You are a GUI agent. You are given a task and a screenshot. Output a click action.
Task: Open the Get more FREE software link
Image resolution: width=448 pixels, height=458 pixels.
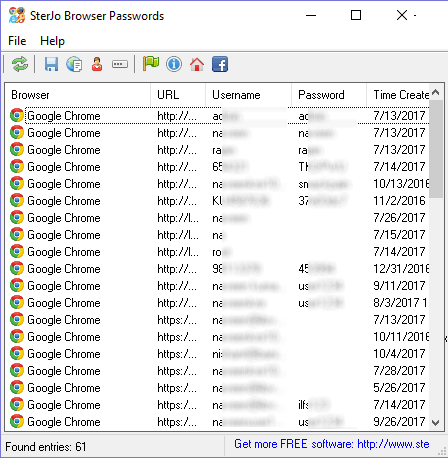[x=332, y=444]
